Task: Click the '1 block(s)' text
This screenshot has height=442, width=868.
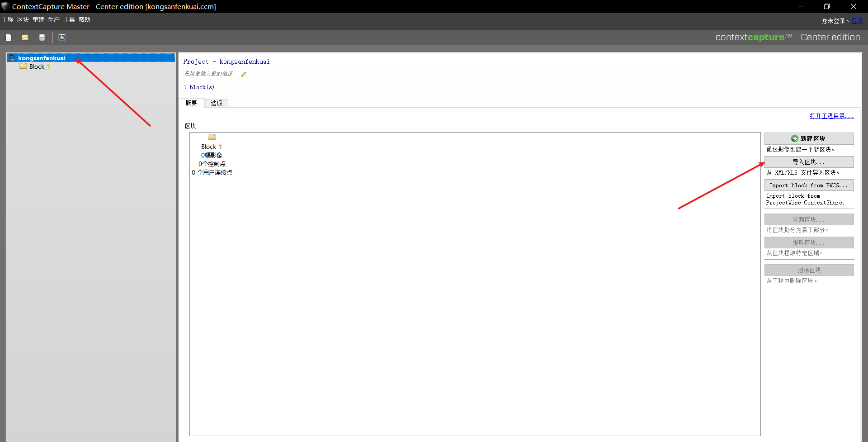Action: [x=199, y=87]
